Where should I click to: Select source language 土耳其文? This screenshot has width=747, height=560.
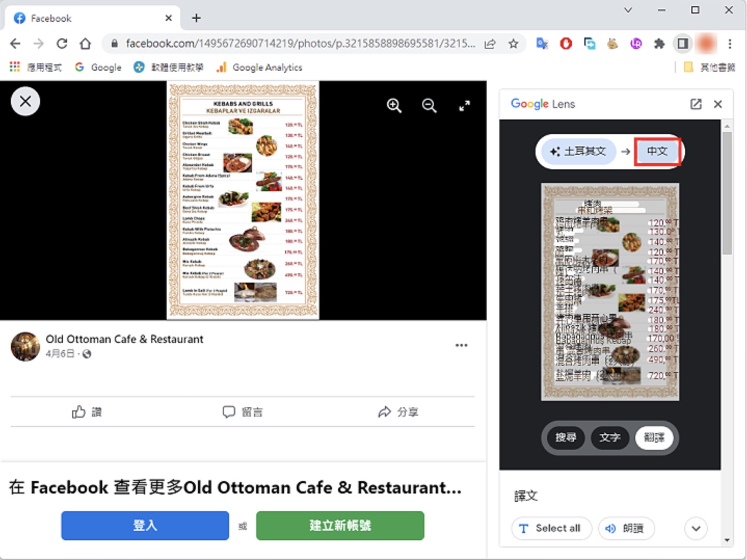[578, 151]
